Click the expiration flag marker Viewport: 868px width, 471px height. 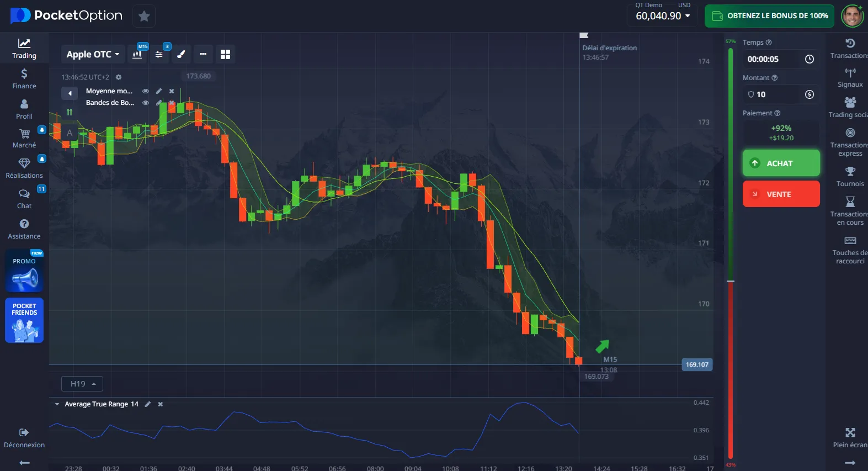pyautogui.click(x=584, y=35)
